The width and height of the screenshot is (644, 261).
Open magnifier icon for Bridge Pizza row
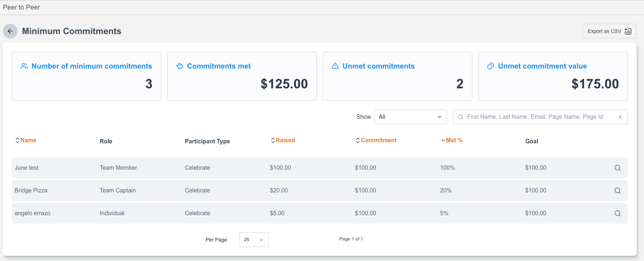617,191
